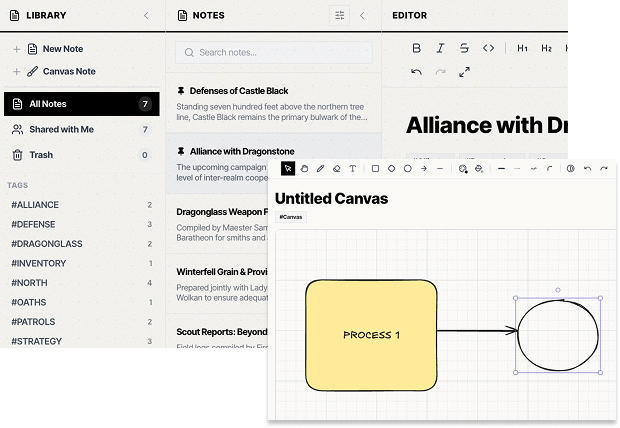Viewport: 620px width, 428px height.
Task: Filter by #ALLIANCE tag
Action: 82,205
